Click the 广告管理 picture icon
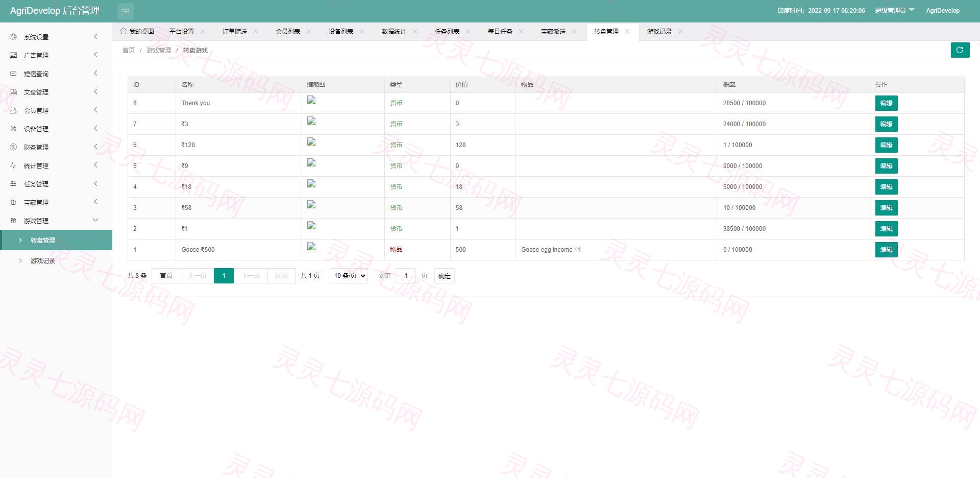 pos(13,55)
